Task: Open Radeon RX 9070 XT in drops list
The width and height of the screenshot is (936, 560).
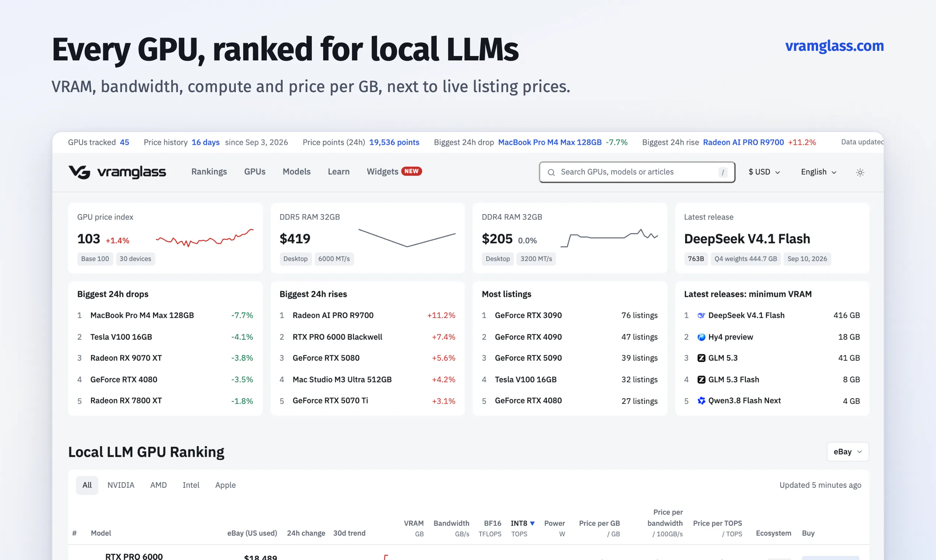Action: pyautogui.click(x=126, y=358)
